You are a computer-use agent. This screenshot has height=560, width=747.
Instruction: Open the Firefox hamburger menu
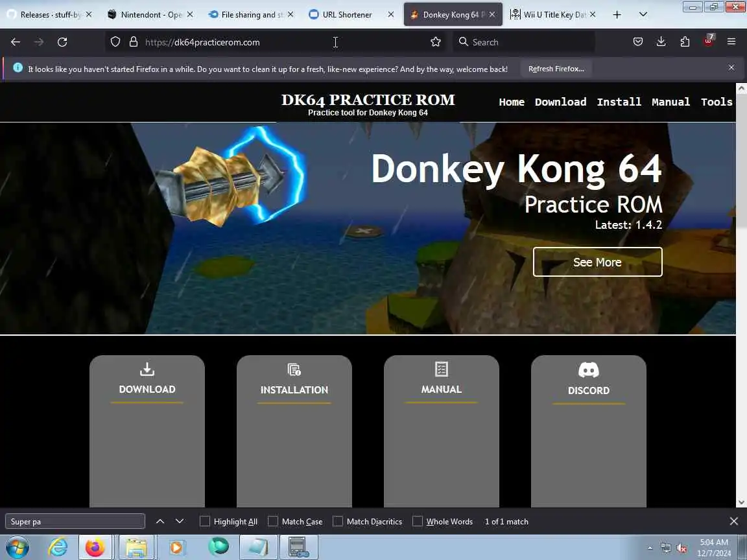pos(731,42)
